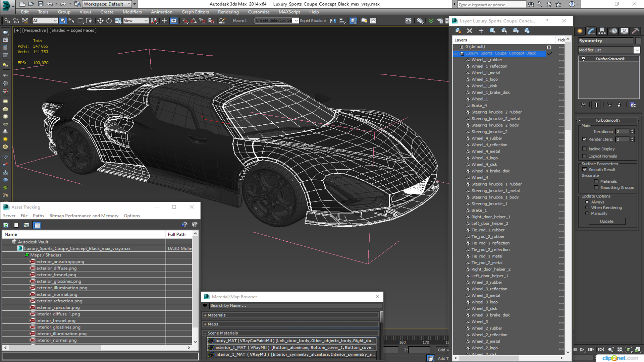
Task: Open Bitmap Performance and Memory menu
Action: [84, 216]
